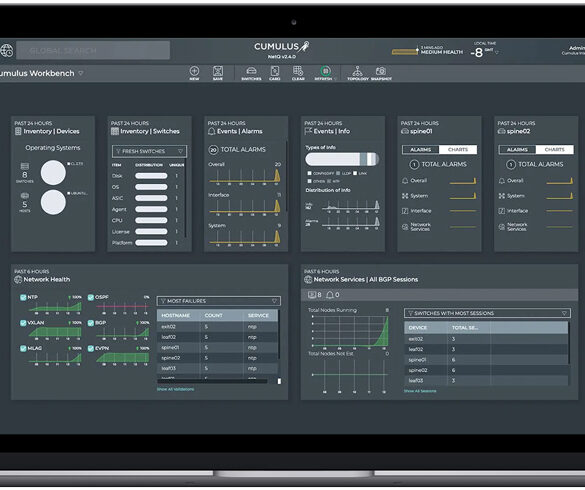
Task: Toggle the OSPF checkbox
Action: [x=91, y=297]
